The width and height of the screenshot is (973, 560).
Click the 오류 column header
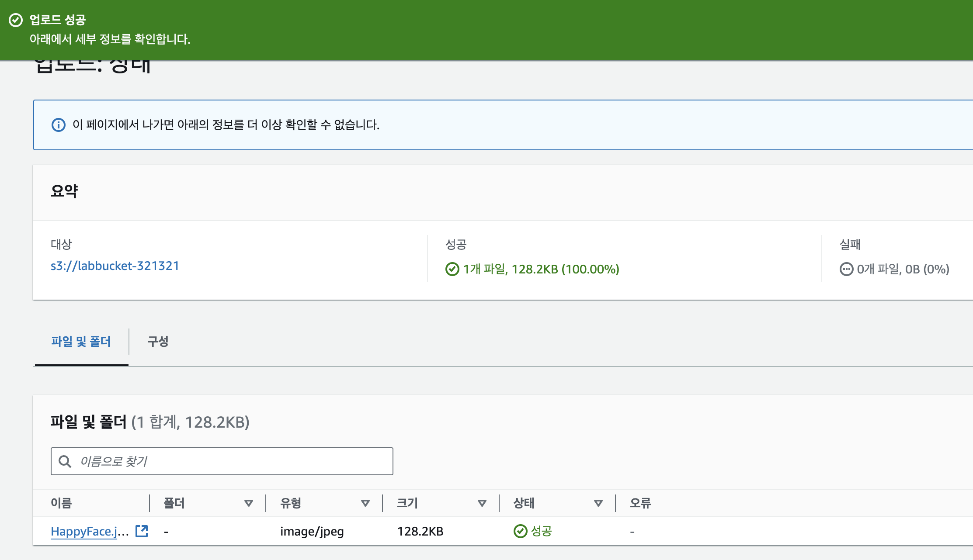(x=640, y=503)
